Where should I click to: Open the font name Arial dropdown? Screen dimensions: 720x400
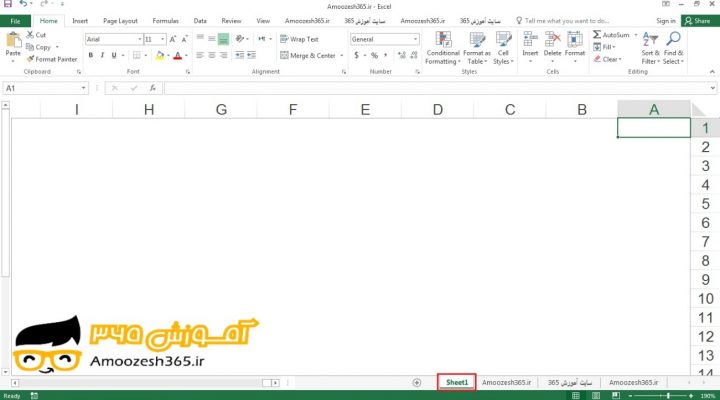[x=140, y=39]
